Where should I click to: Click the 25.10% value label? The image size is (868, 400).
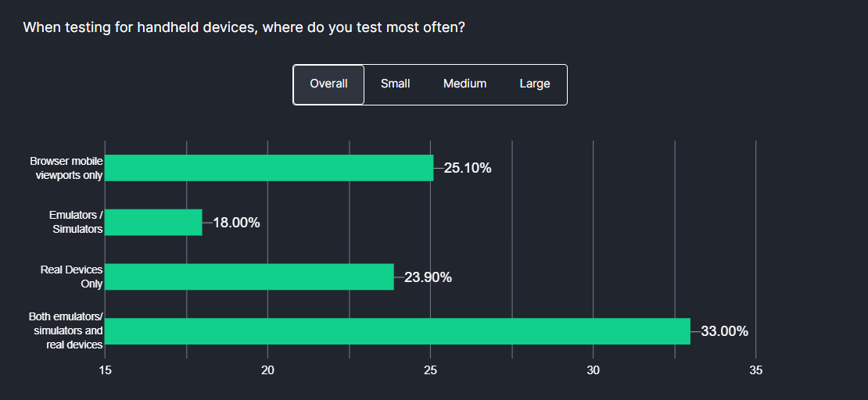(468, 168)
